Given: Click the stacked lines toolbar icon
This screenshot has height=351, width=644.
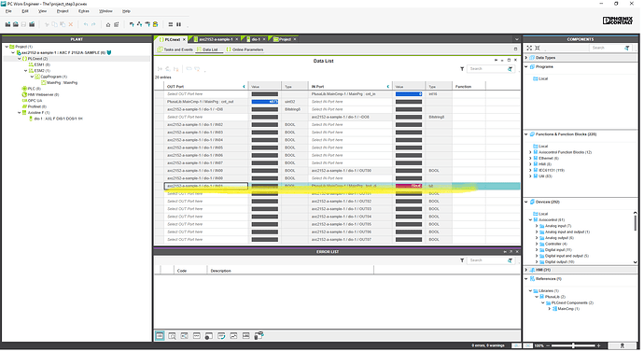Looking at the screenshot, I should coord(171,24).
